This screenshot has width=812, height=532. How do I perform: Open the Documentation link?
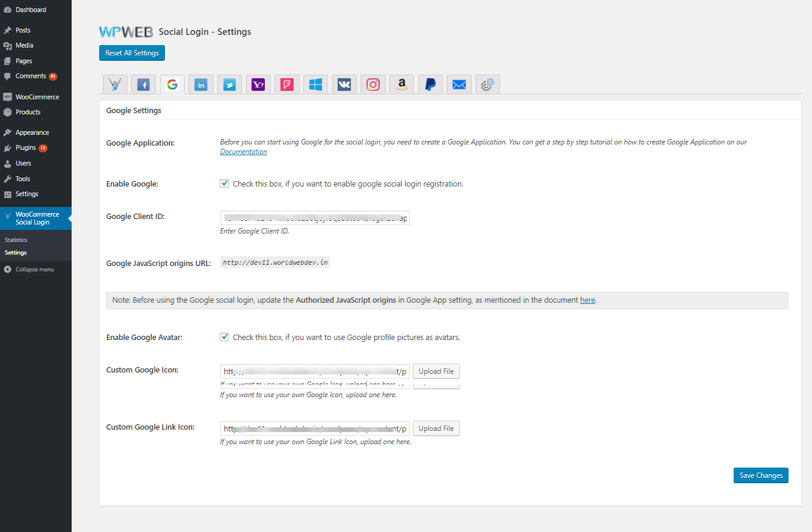[243, 152]
